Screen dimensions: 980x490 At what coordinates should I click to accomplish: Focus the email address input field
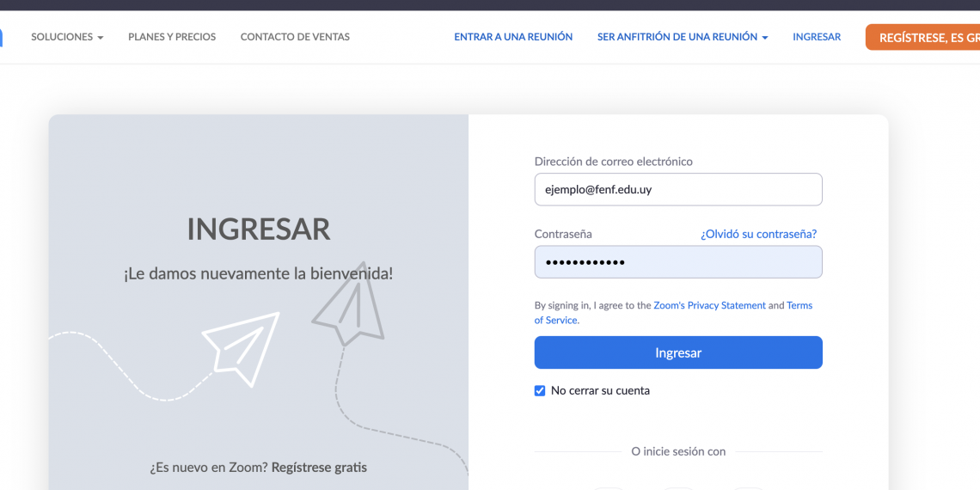678,189
